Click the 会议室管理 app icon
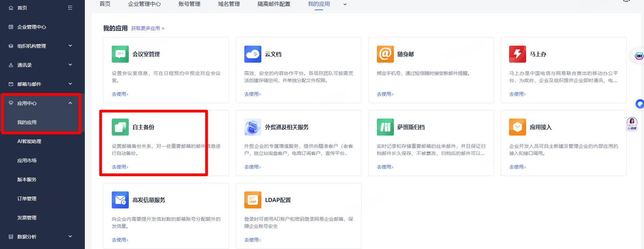Screen dimensions: 644x249 point(120,54)
